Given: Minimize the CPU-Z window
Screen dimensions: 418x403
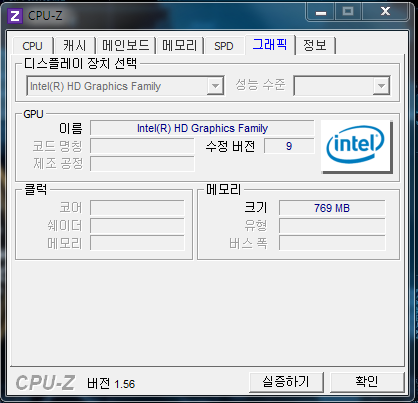Looking at the screenshot, I should [x=321, y=12].
